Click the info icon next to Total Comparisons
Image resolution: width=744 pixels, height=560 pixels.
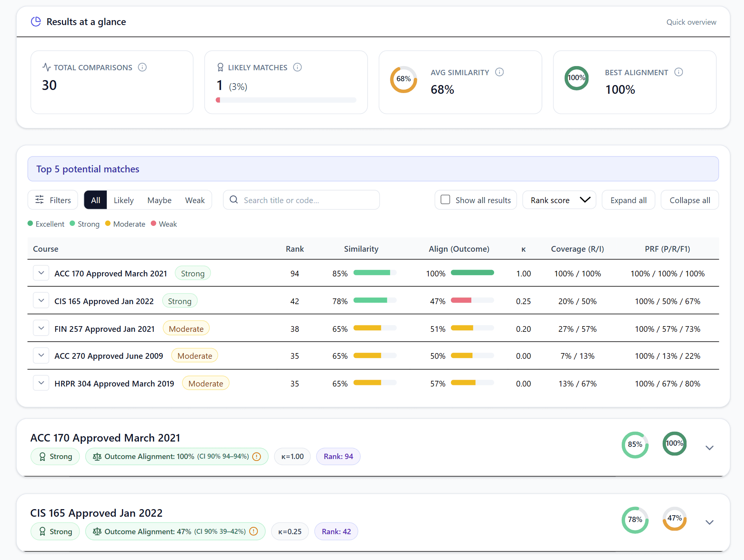142,67
